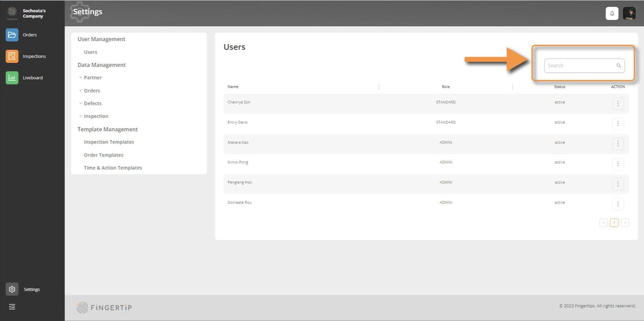Click the User Management heading
Image resolution: width=644 pixels, height=321 pixels.
click(101, 39)
